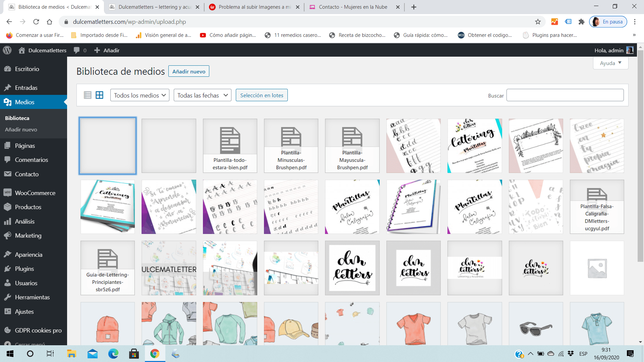The height and width of the screenshot is (362, 644).
Task: Open the WordPress logo menu
Action: [7, 50]
